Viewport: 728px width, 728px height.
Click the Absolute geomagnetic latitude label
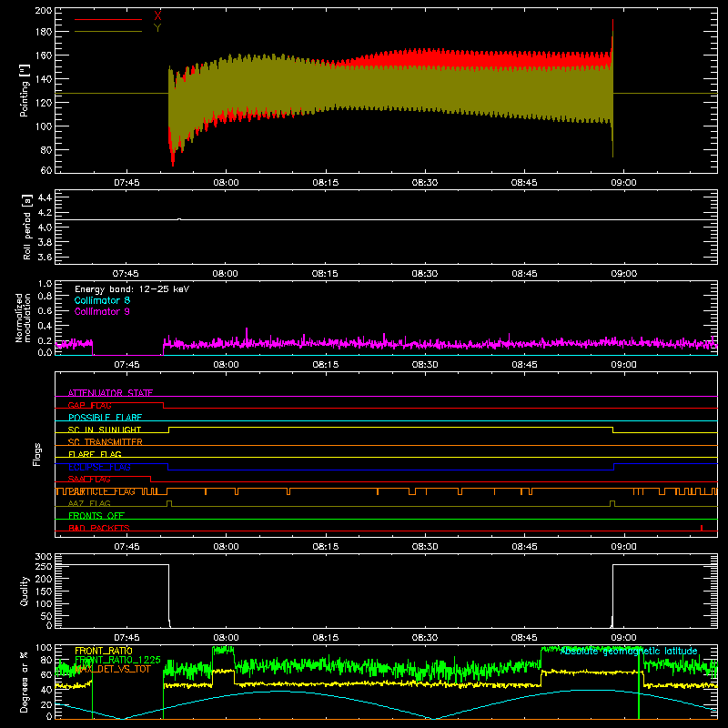point(629,652)
